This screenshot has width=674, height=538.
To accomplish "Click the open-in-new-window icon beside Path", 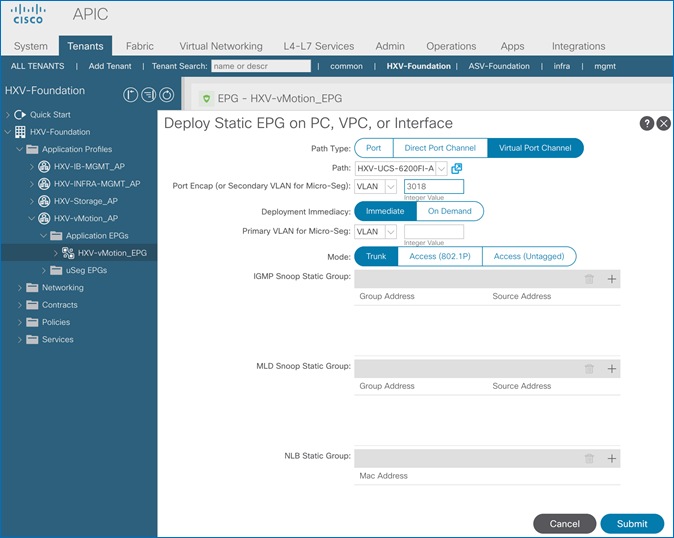I will [456, 168].
